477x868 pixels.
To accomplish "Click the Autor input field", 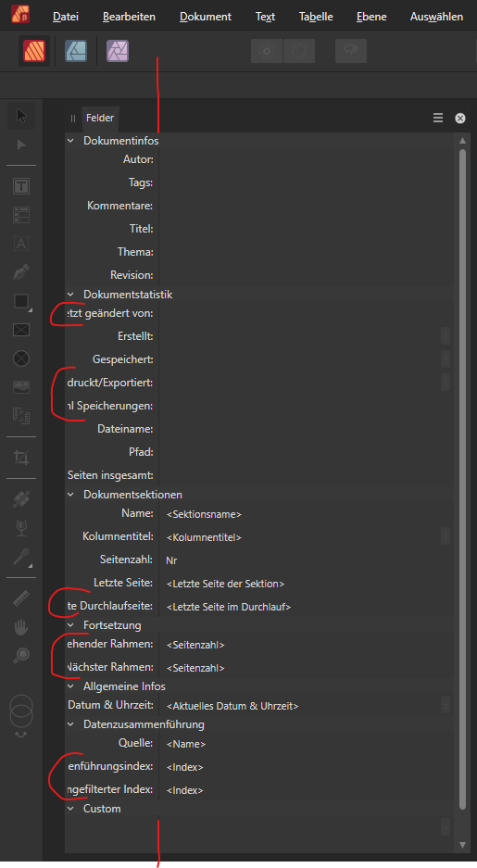I will tap(303, 159).
